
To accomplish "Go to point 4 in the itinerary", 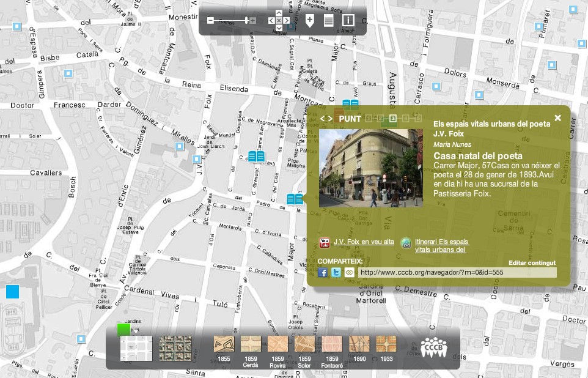I will pyautogui.click(x=405, y=119).
